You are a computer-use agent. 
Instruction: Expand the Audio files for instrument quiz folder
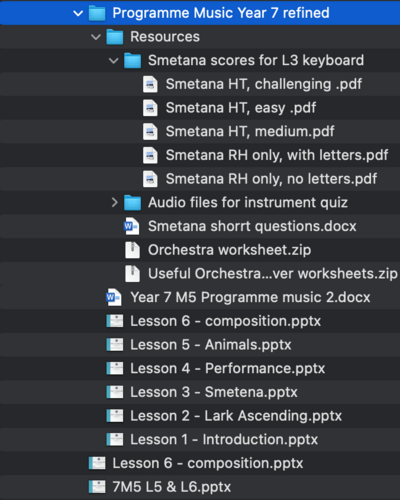(x=114, y=202)
